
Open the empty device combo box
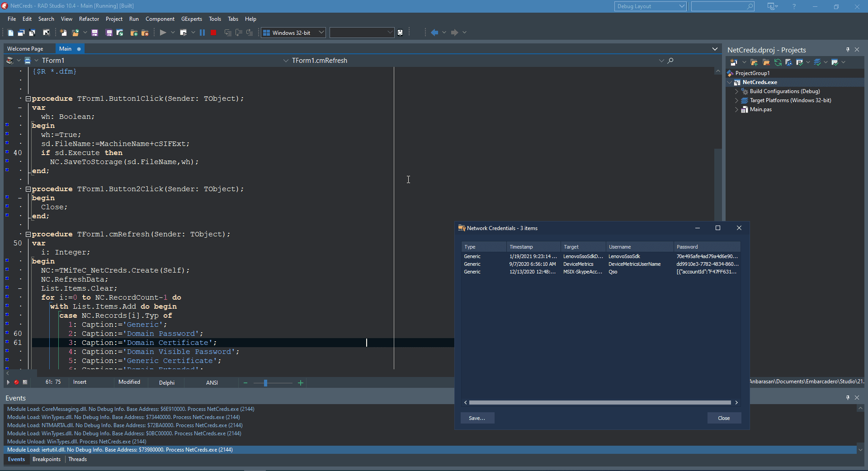tap(390, 33)
